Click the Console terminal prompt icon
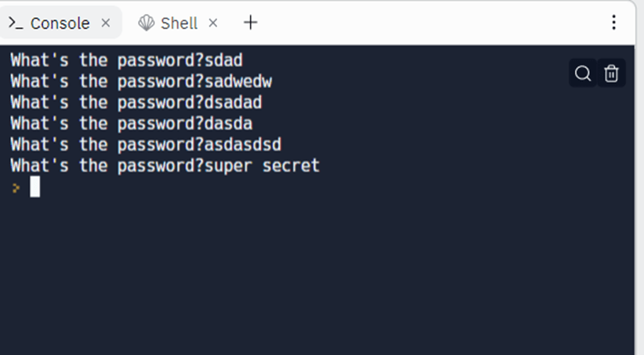 (x=16, y=23)
